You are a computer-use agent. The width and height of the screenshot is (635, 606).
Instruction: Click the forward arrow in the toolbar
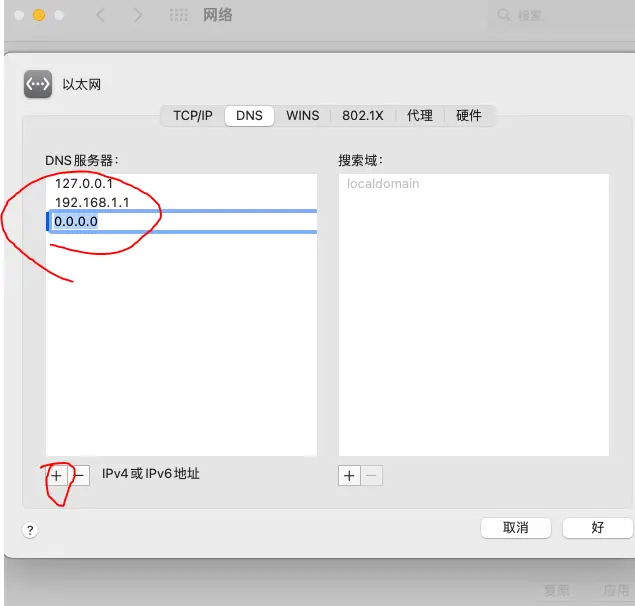tap(138, 16)
